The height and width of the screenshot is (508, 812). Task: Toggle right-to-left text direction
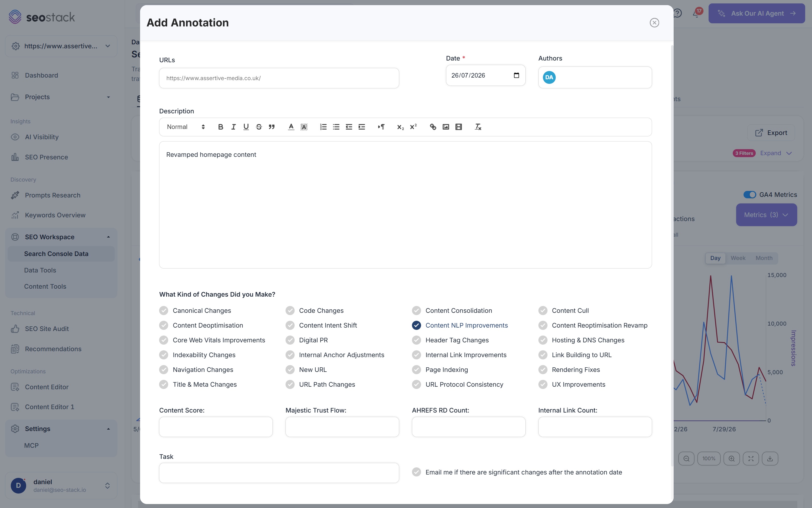tap(381, 127)
